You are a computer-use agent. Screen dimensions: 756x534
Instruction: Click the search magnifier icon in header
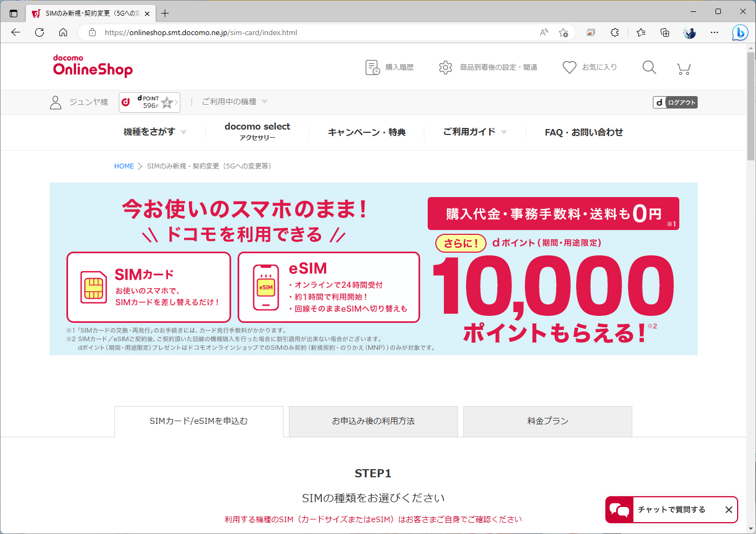pyautogui.click(x=649, y=67)
